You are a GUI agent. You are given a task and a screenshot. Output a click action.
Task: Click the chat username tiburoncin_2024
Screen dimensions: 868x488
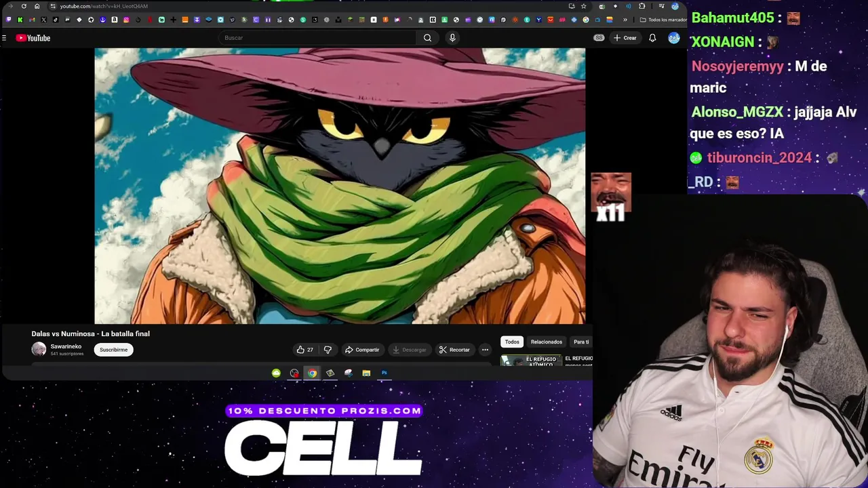759,158
